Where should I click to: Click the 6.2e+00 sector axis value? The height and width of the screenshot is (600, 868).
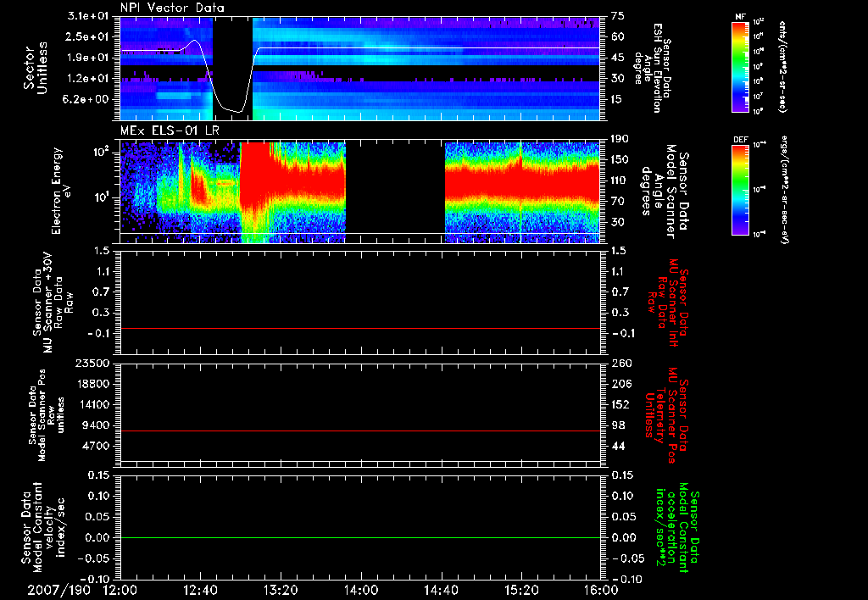(x=86, y=100)
